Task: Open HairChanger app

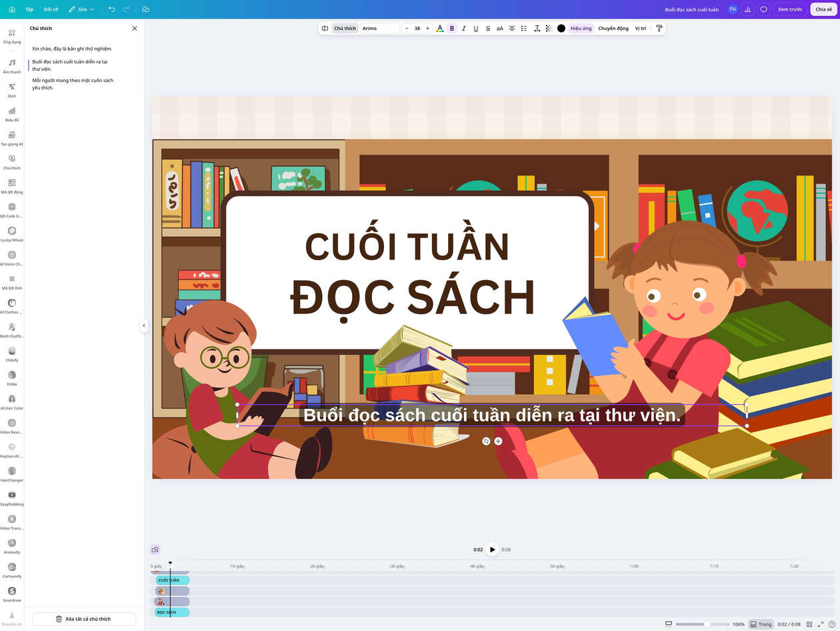Action: point(12,474)
